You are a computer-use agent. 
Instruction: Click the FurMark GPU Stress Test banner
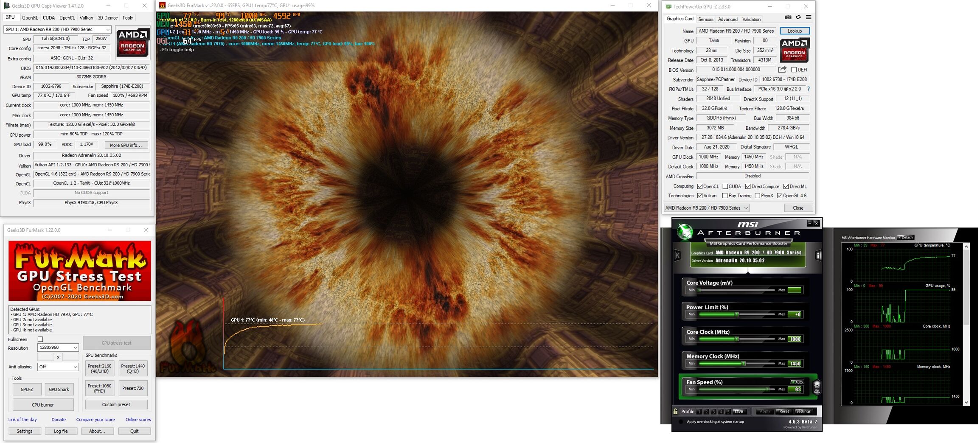[80, 271]
